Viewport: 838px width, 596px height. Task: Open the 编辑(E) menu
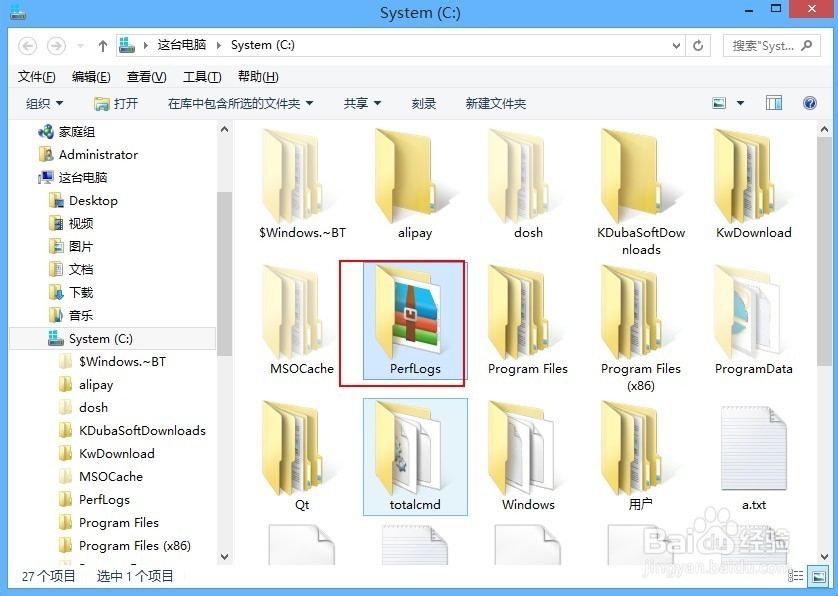click(x=91, y=76)
